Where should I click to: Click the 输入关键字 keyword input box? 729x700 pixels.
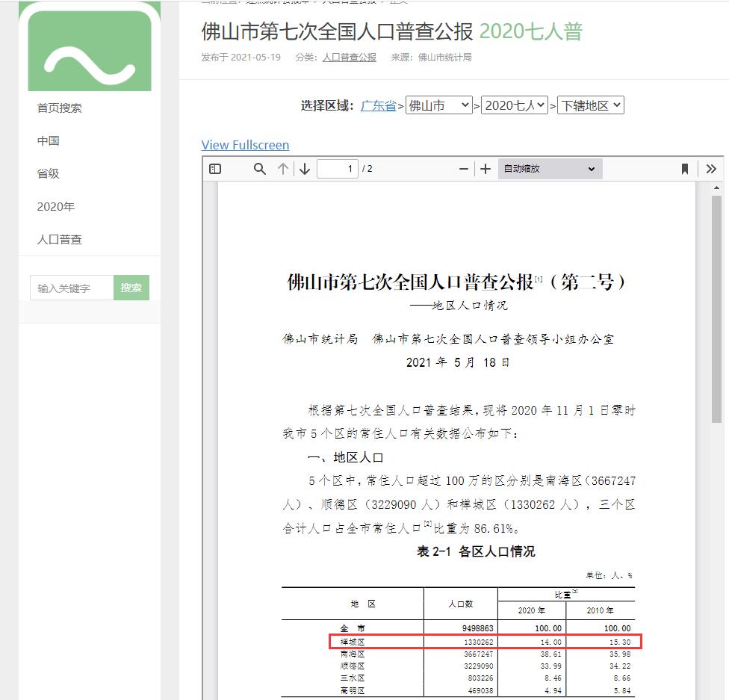pos(71,287)
